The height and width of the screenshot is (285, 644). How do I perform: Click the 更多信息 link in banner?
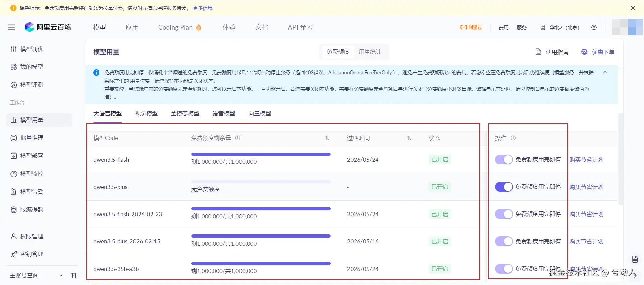click(x=203, y=8)
